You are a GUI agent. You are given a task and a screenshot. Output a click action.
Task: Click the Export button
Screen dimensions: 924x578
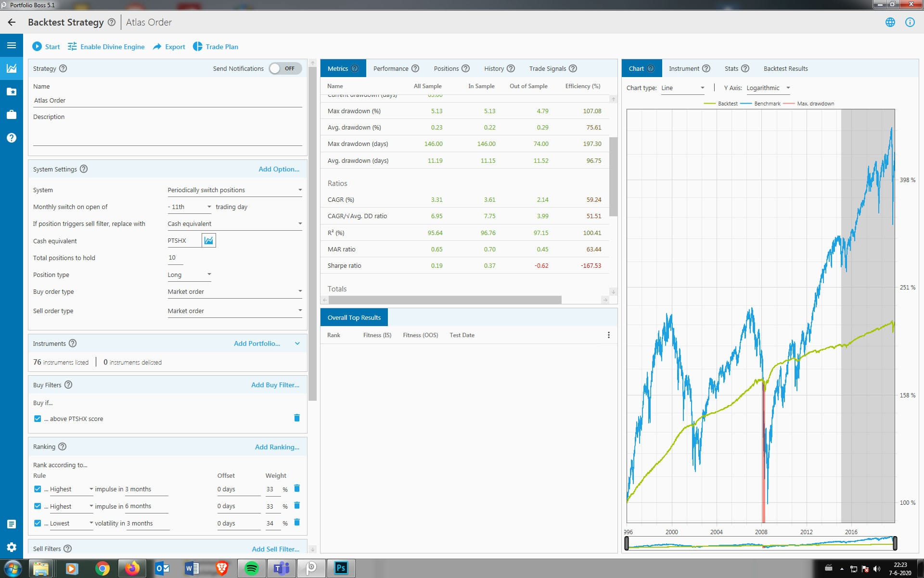(x=169, y=47)
